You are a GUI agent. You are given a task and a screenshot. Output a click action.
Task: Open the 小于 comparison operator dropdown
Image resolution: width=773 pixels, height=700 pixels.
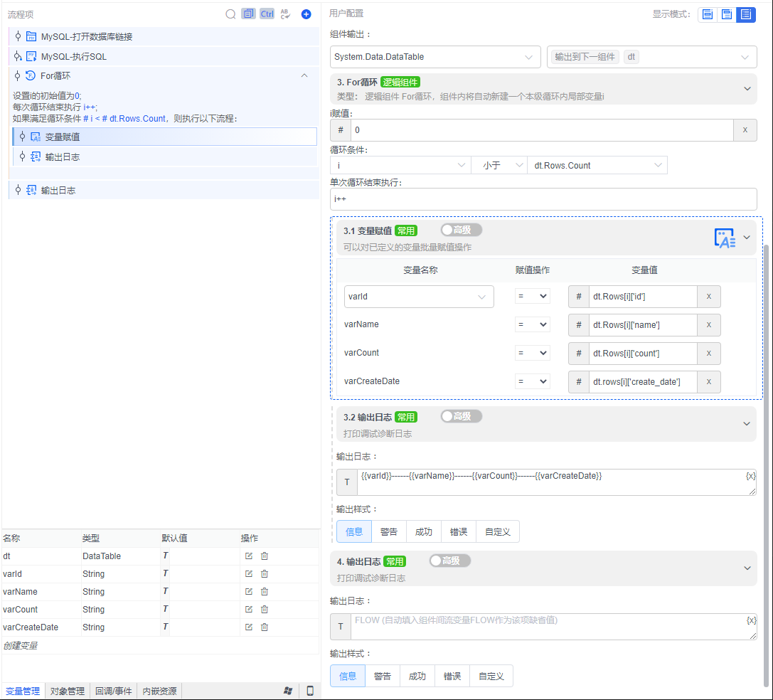tap(499, 165)
